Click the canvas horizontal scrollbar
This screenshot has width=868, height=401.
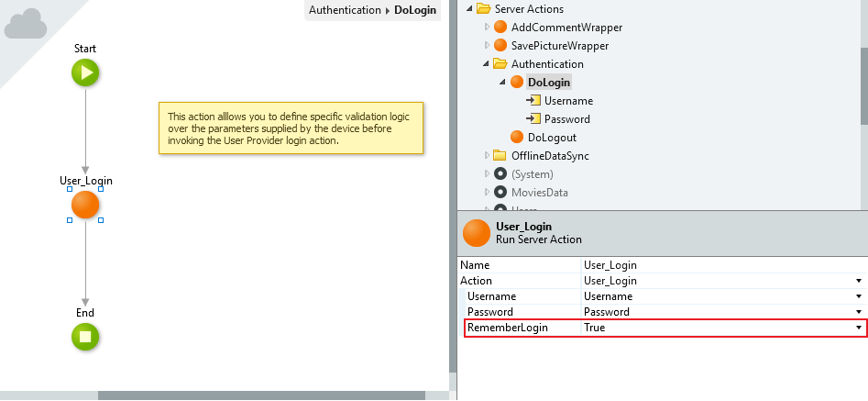coord(260,395)
